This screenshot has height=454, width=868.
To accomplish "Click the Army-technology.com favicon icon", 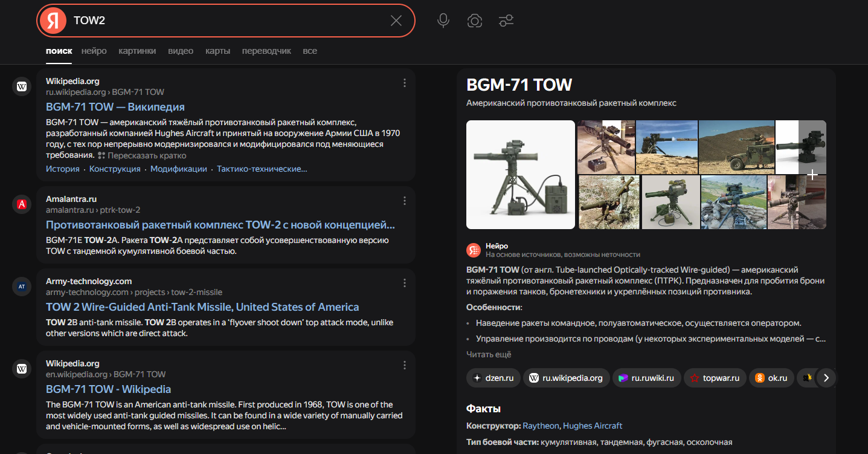I will coord(22,287).
